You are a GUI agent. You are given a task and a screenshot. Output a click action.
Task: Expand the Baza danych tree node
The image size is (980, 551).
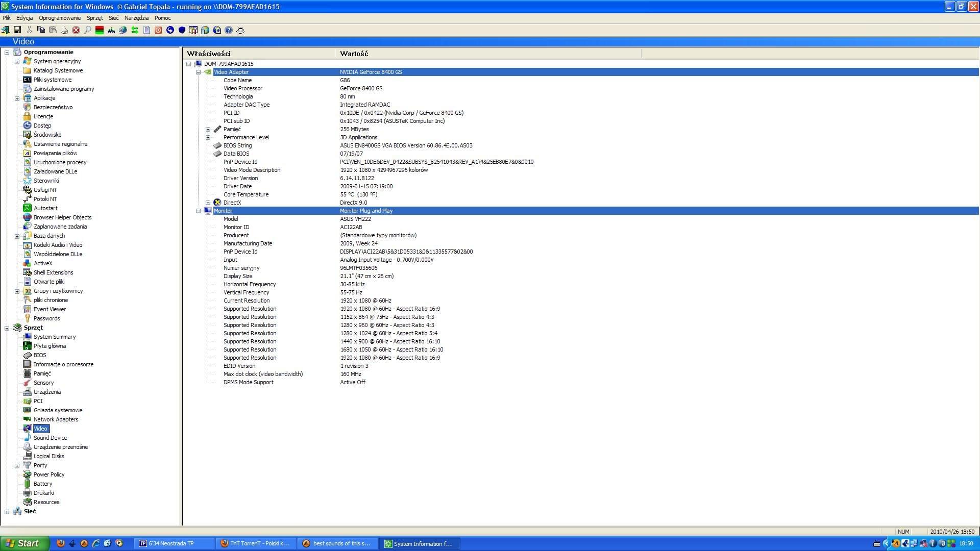point(17,236)
